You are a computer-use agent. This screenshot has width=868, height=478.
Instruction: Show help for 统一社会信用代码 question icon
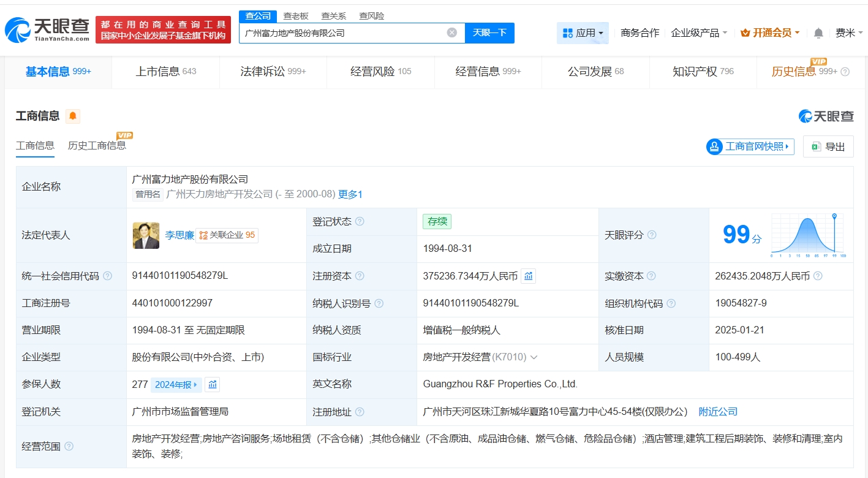[108, 276]
